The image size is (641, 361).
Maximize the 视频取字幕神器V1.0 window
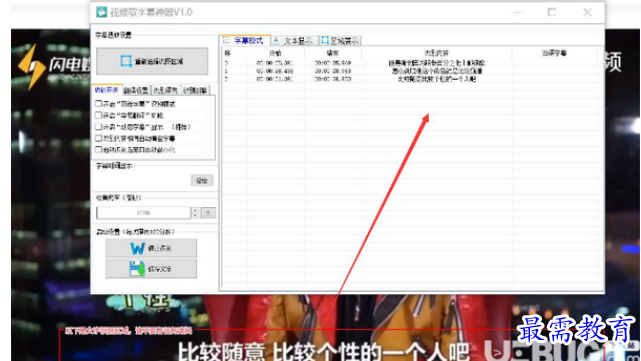tap(552, 12)
